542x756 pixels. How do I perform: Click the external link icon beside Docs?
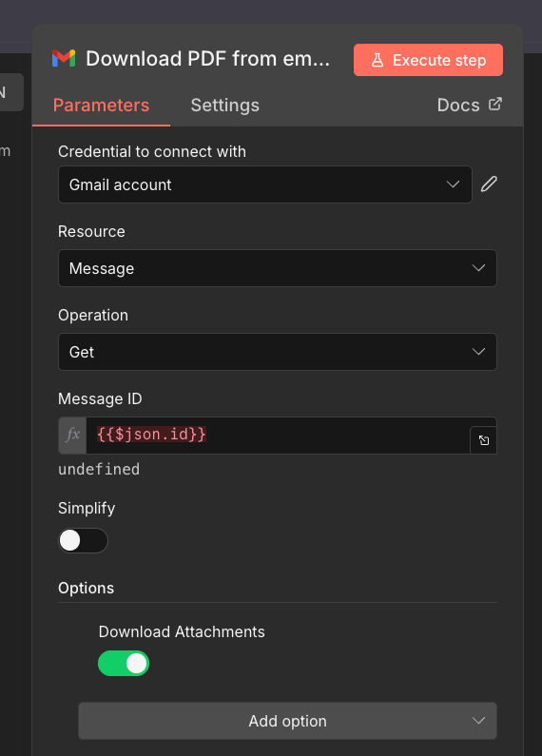pyautogui.click(x=495, y=105)
